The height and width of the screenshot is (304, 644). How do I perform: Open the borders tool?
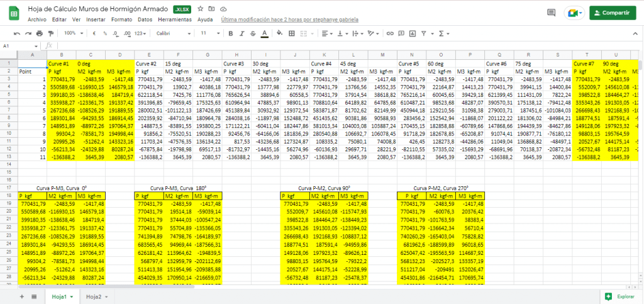[x=292, y=33]
